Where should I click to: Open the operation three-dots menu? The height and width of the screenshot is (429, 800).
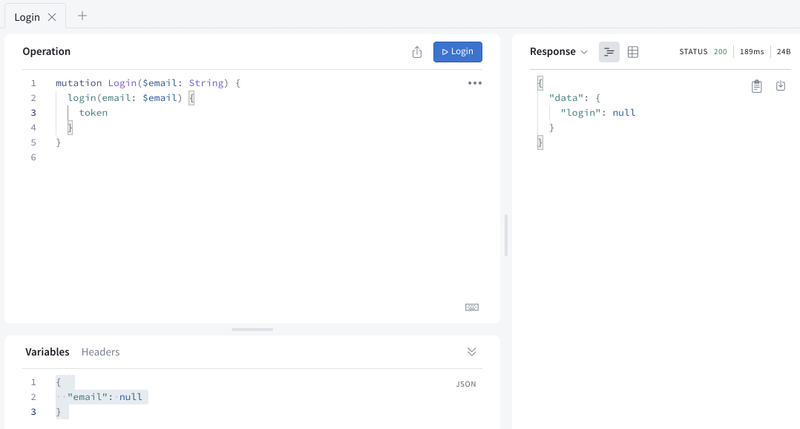[x=474, y=83]
